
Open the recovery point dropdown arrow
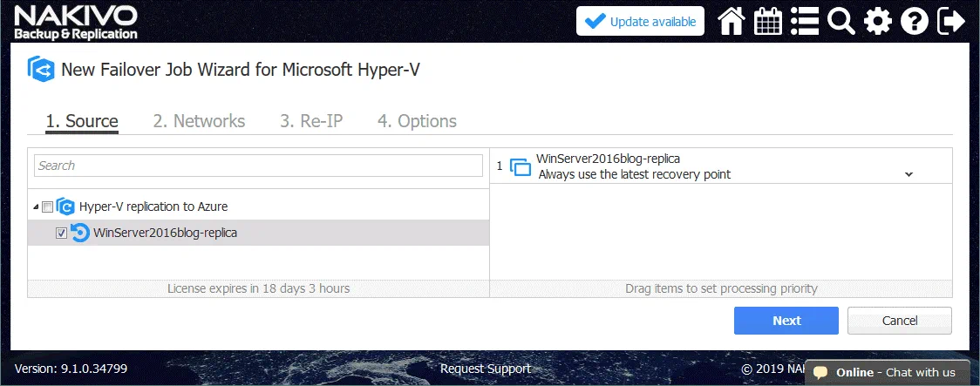click(x=909, y=174)
